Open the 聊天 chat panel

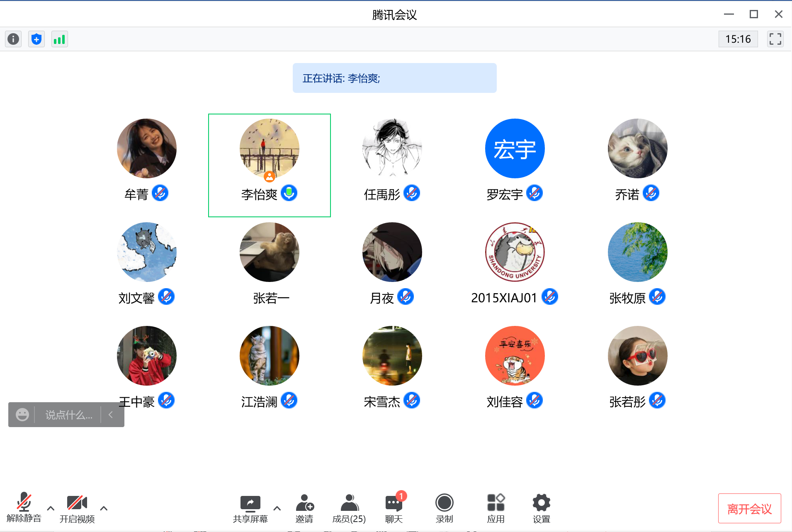coord(394,509)
